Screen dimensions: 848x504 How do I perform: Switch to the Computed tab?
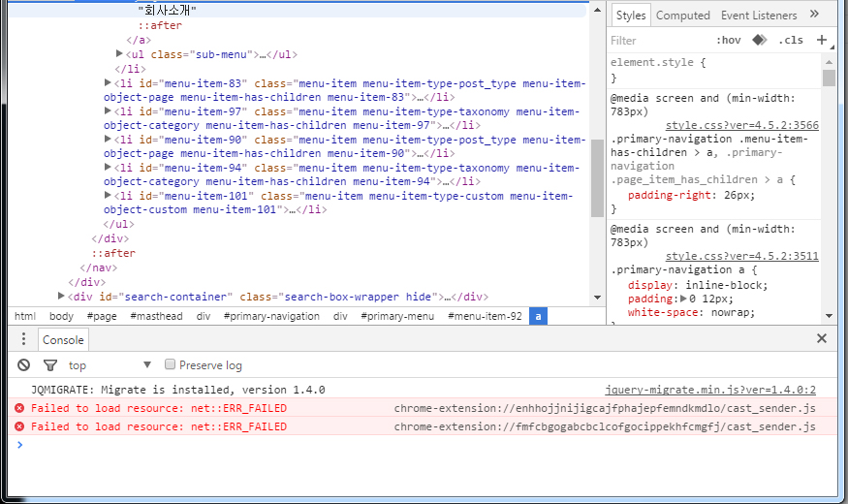point(682,16)
